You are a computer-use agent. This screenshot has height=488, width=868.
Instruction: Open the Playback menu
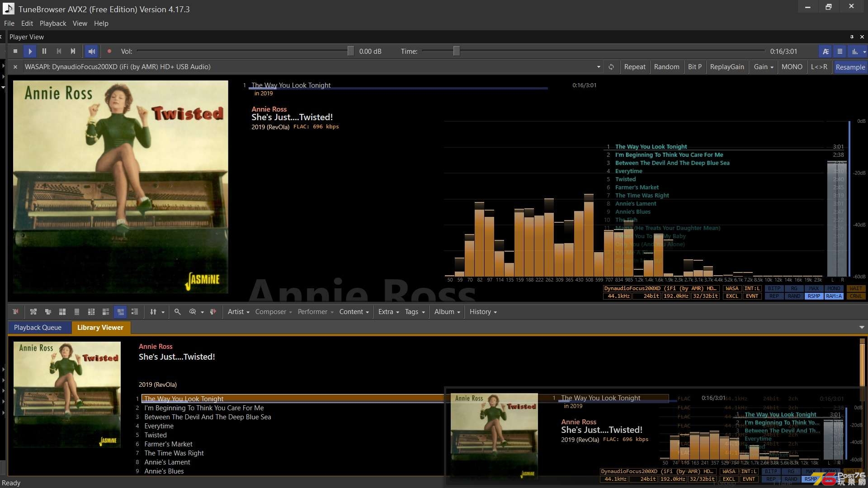pos(53,23)
